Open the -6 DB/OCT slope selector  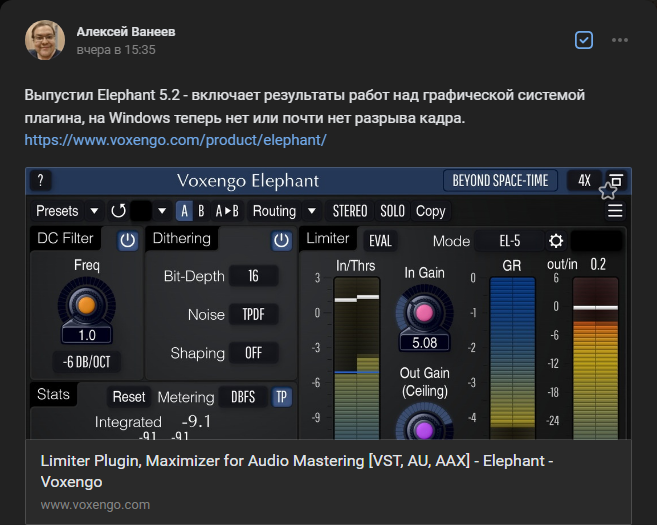click(87, 362)
